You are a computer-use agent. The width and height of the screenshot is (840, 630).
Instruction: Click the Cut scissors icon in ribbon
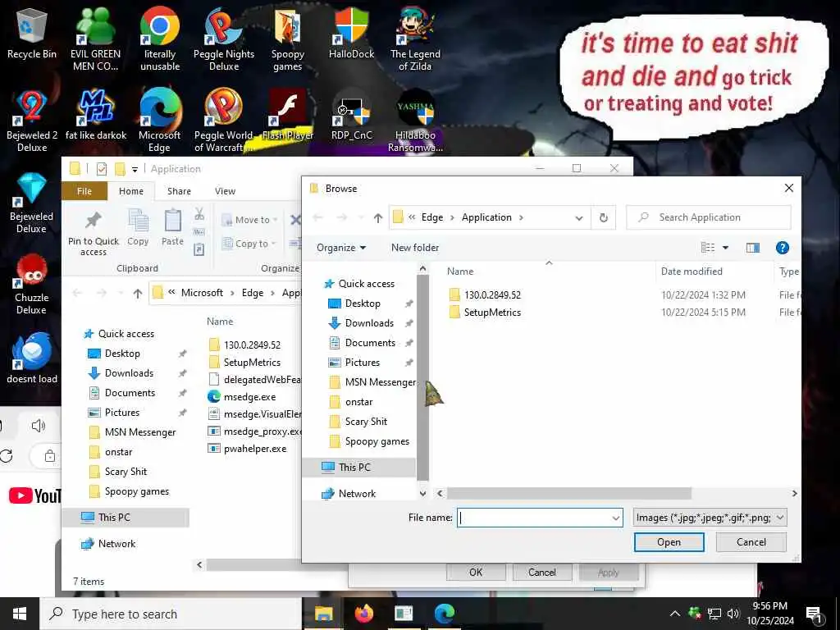199,214
